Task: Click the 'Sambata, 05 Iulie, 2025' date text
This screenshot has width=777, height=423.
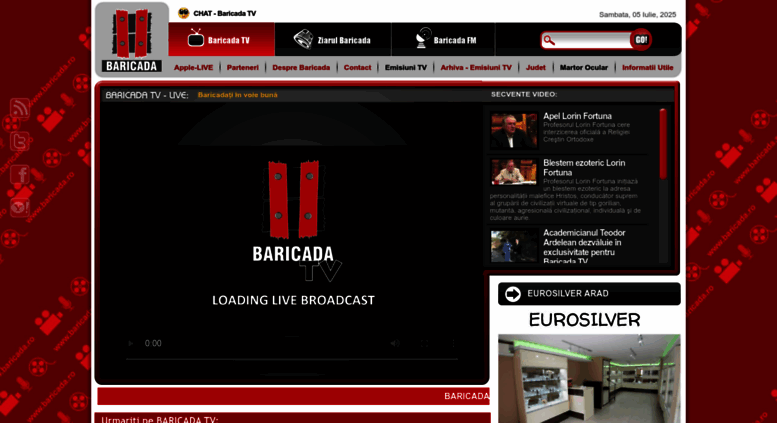Action: [x=637, y=14]
